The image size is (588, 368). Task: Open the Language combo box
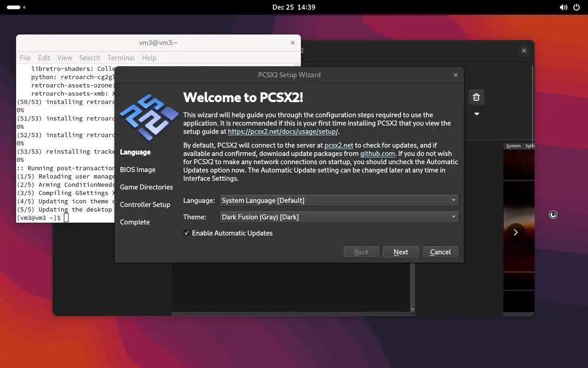(339, 201)
